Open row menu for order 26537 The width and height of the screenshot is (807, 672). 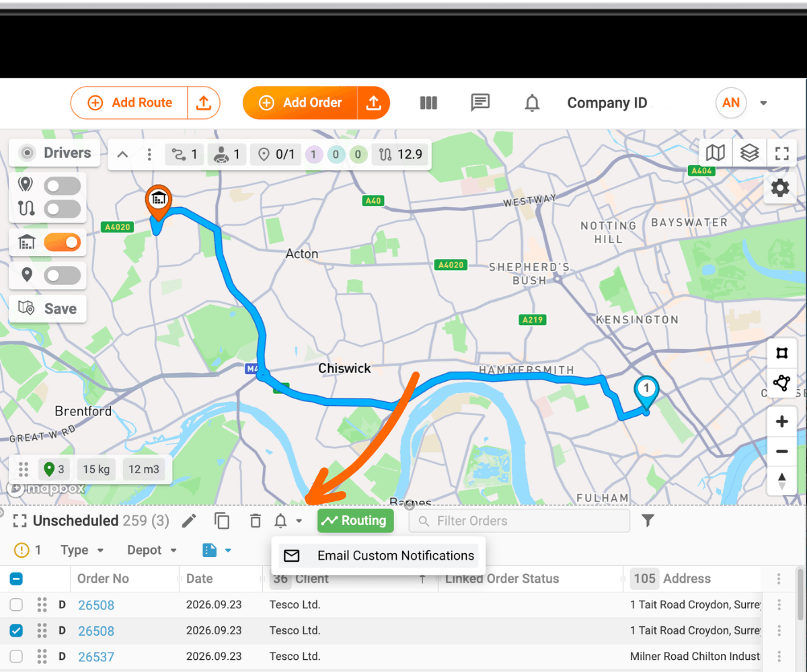tap(779, 657)
